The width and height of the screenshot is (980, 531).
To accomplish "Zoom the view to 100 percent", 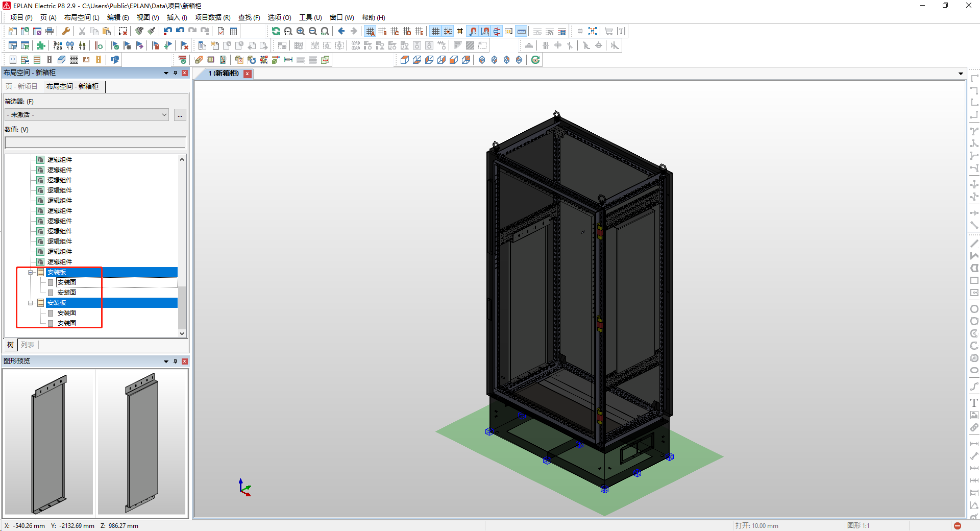I will click(x=325, y=31).
